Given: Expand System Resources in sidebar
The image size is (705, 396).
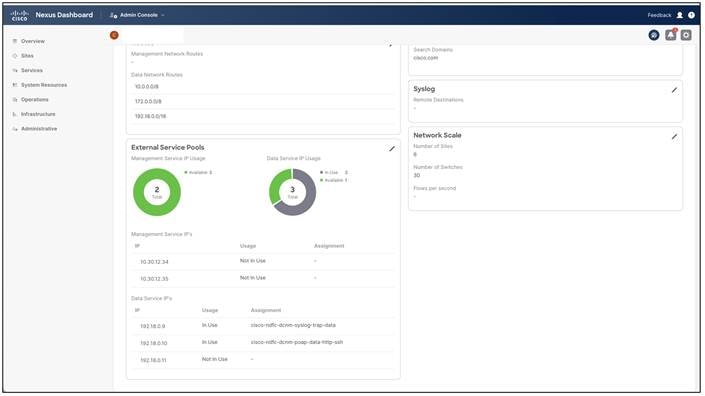Looking at the screenshot, I should tap(44, 85).
